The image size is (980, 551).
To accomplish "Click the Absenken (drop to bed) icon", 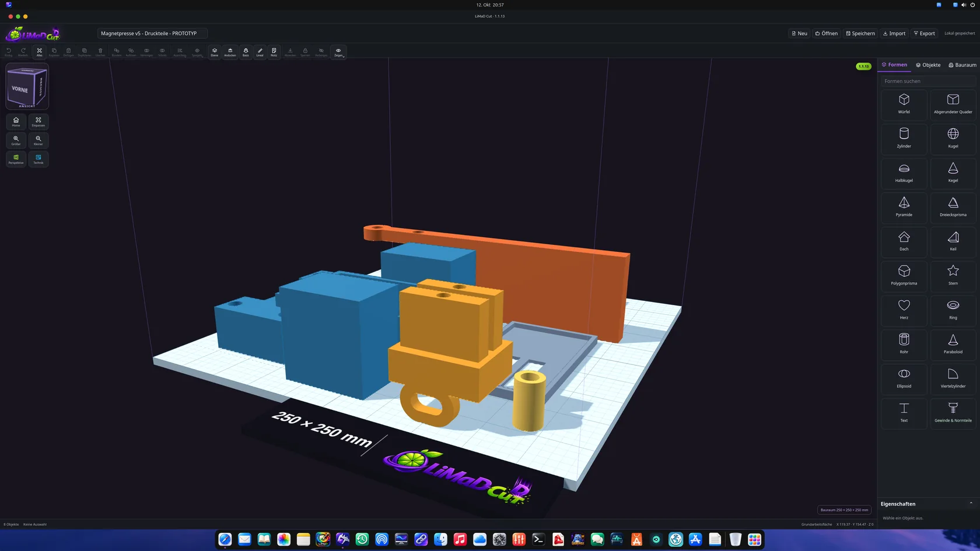I will pyautogui.click(x=290, y=52).
